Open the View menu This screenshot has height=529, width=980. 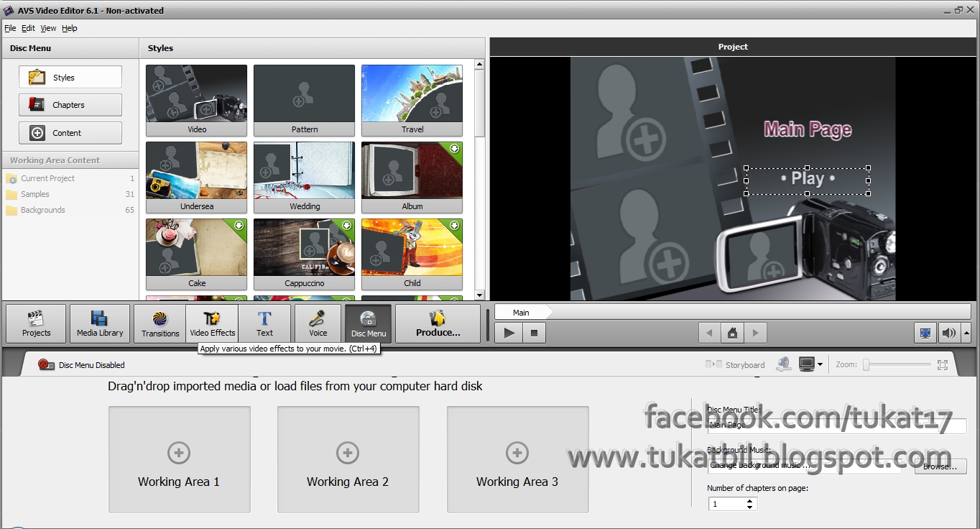48,28
